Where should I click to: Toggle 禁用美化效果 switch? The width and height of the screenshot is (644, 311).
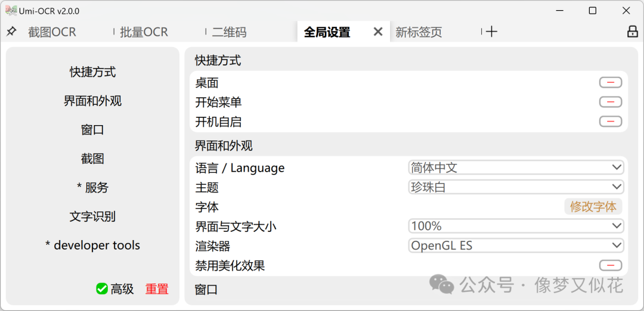click(x=610, y=265)
